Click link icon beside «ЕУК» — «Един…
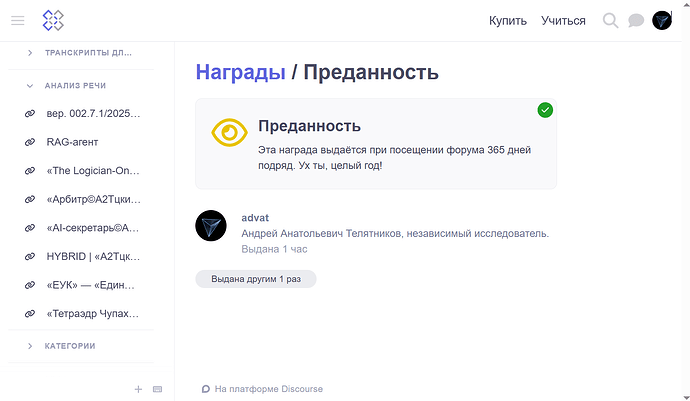This screenshot has width=690, height=401. (30, 285)
